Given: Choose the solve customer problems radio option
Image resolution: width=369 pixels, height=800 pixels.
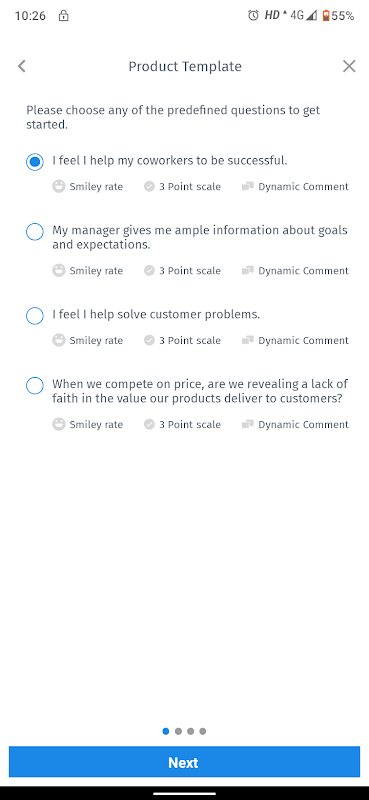Looking at the screenshot, I should point(35,316).
